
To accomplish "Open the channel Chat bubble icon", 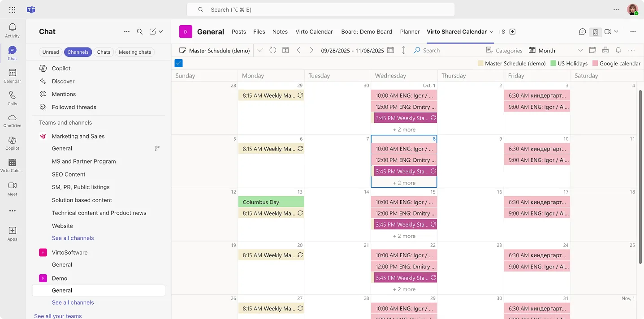I will tap(582, 31).
